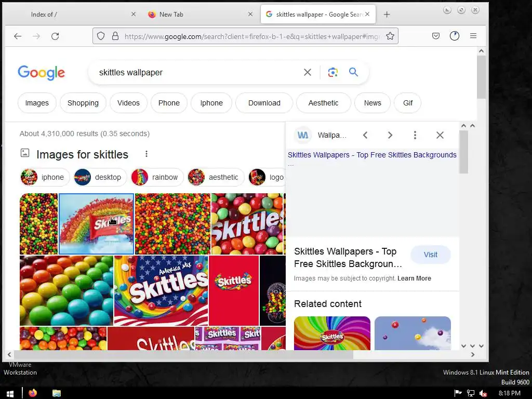Bookmark this page with the star icon
Viewport: 532px width, 399px height.
pyautogui.click(x=390, y=36)
